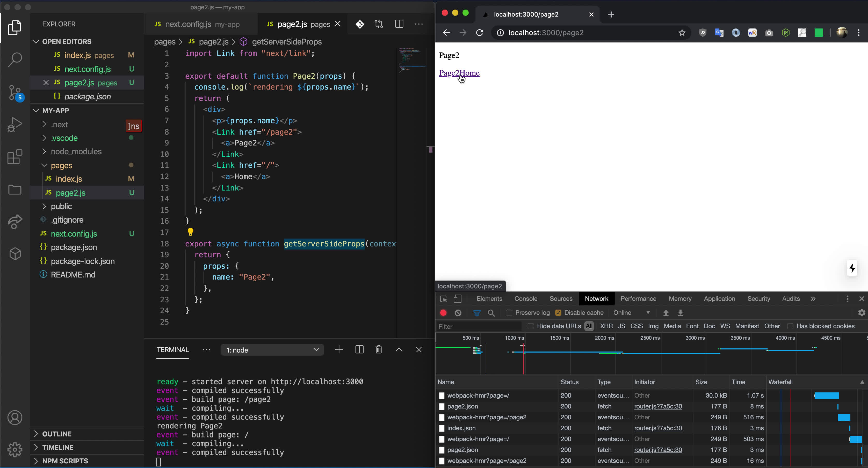The height and width of the screenshot is (468, 868).
Task: Click the Page2 link on the web page
Action: coord(449,73)
